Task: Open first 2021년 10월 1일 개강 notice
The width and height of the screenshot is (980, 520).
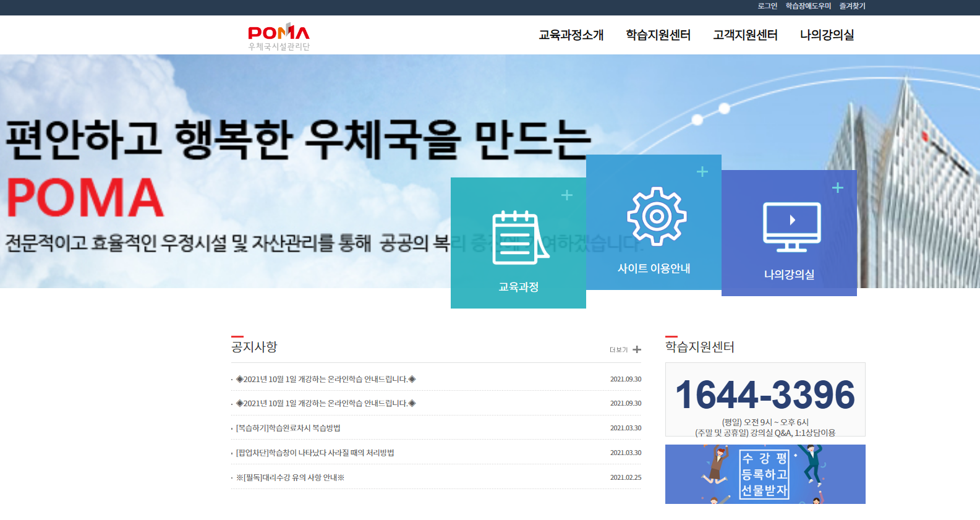Action: tap(326, 379)
